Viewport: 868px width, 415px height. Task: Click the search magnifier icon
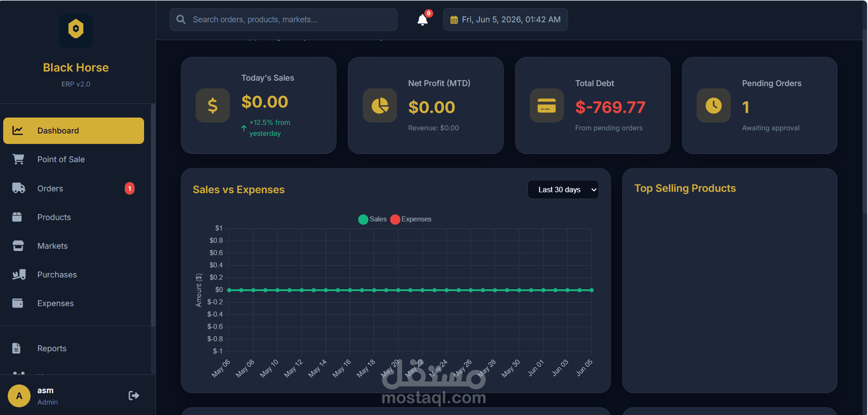point(181,20)
